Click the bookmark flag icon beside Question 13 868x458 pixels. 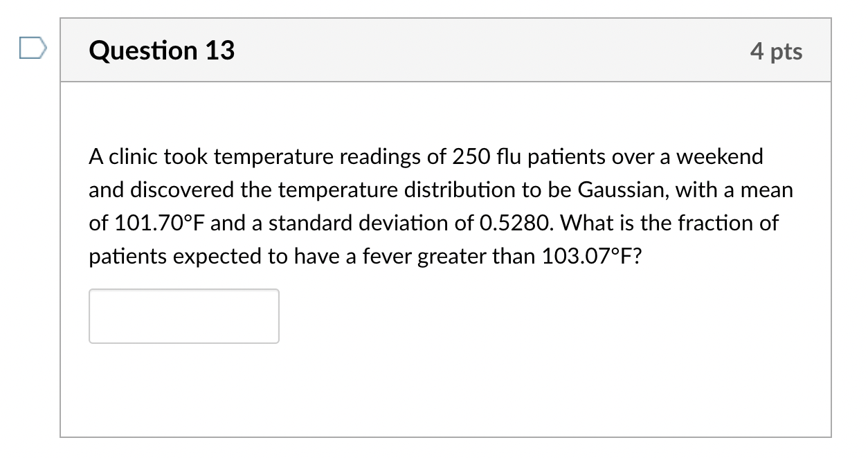(33, 47)
